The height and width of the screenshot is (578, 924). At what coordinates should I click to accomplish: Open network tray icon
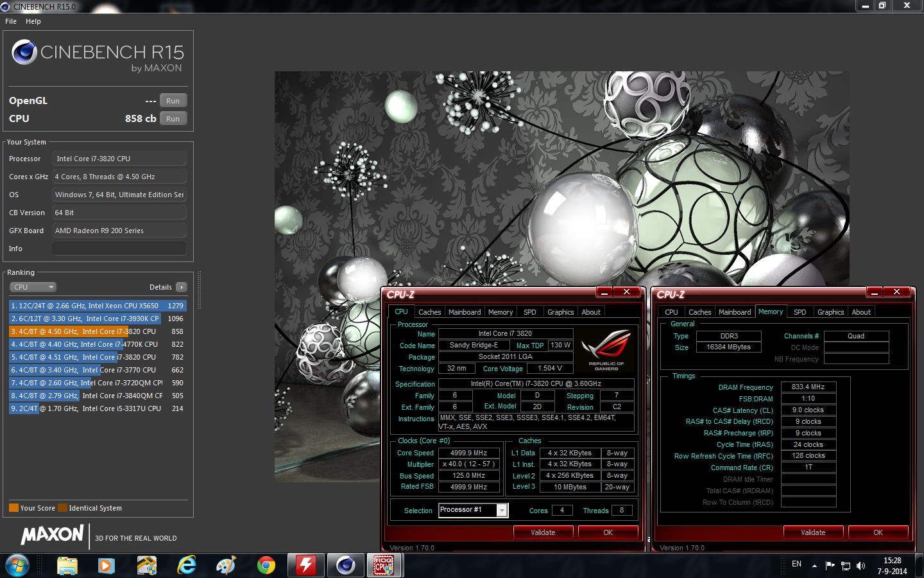pos(846,566)
